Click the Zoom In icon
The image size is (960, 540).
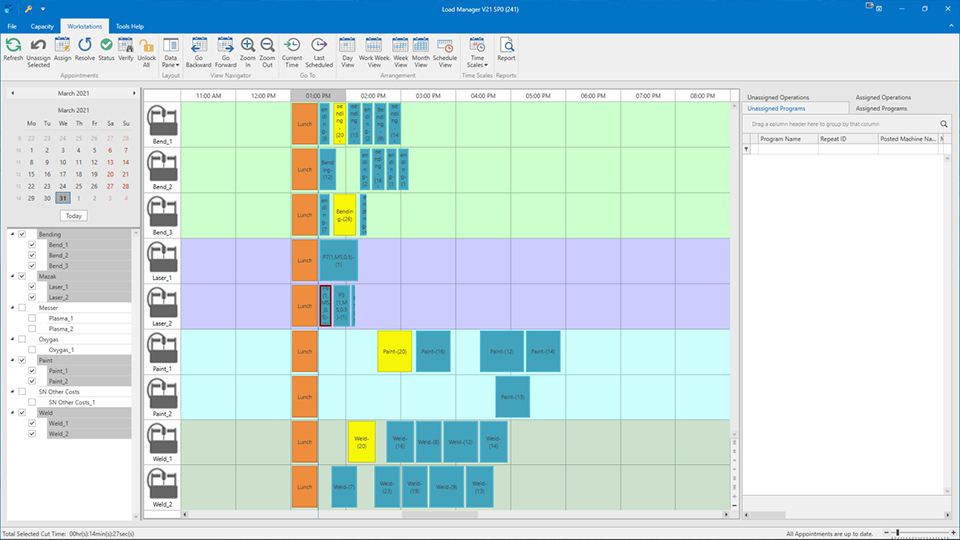pos(248,45)
